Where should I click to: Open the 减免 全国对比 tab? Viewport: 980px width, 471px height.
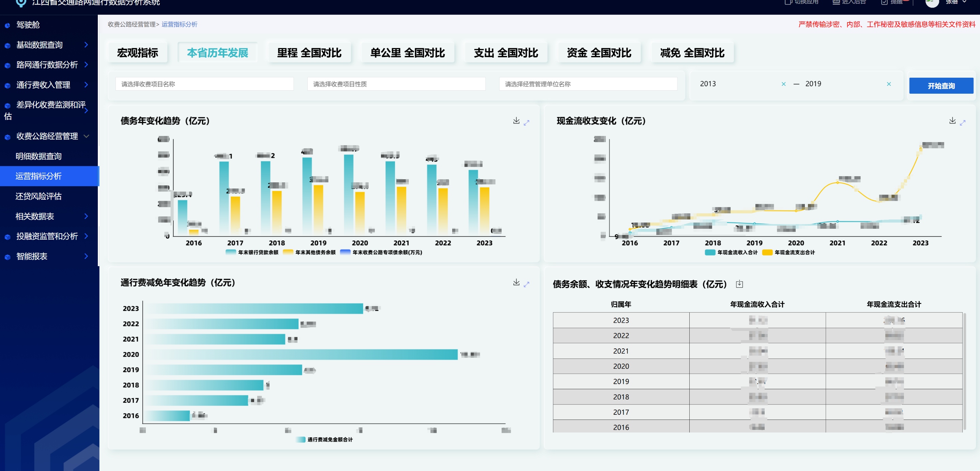(x=692, y=52)
